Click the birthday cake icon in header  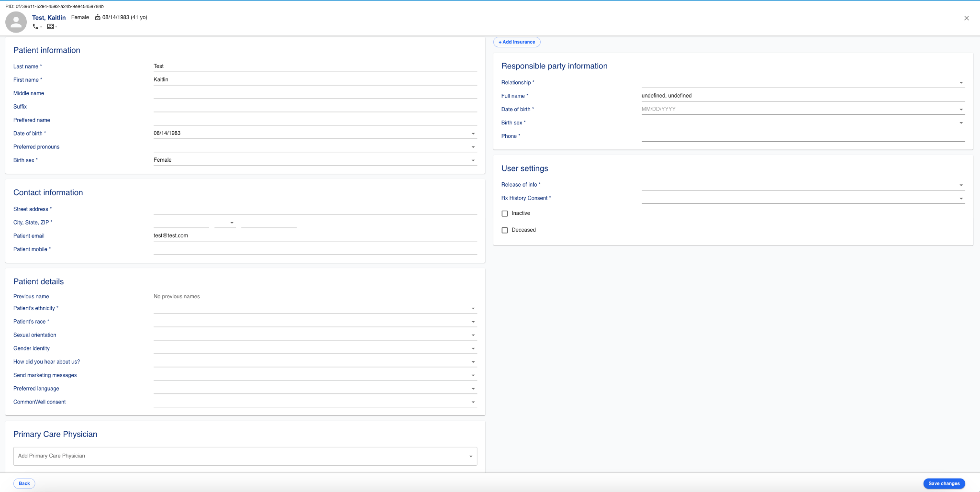98,17
